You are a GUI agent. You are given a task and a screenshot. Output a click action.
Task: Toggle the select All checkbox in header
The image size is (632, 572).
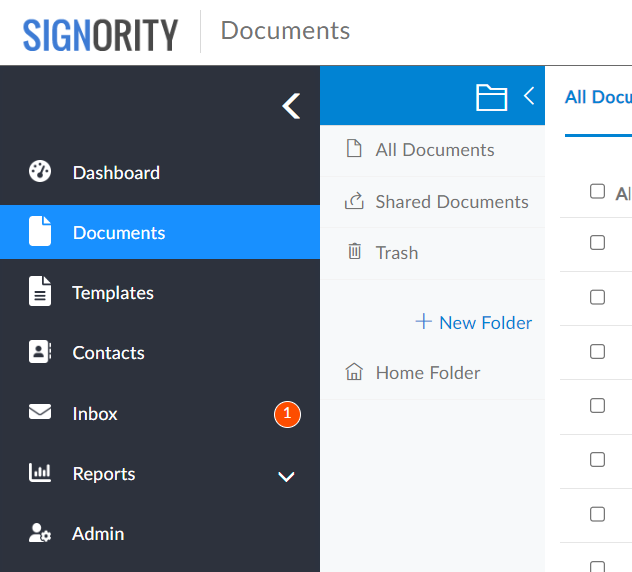coord(598,191)
